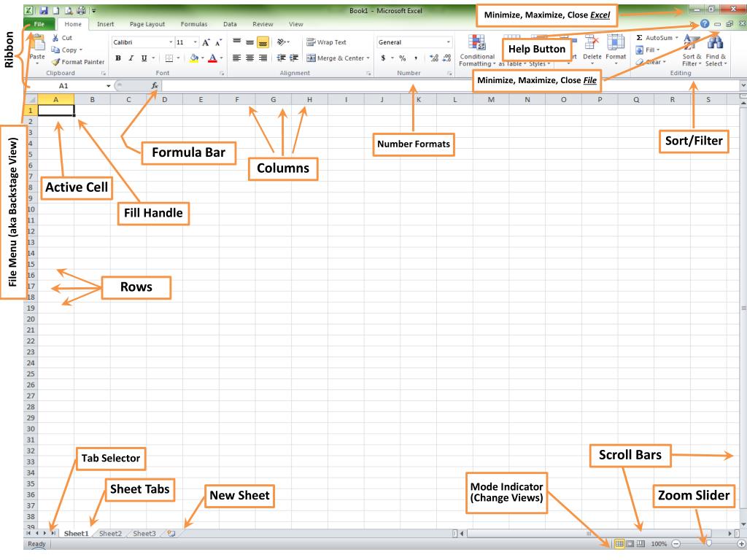Toggle Align Text Right
Image resolution: width=747 pixels, height=560 pixels.
(263, 58)
